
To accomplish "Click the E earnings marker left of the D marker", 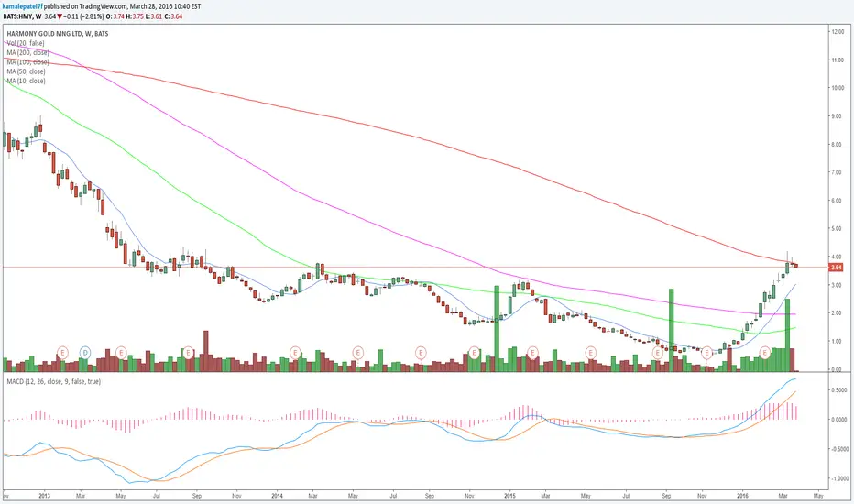I will point(62,353).
